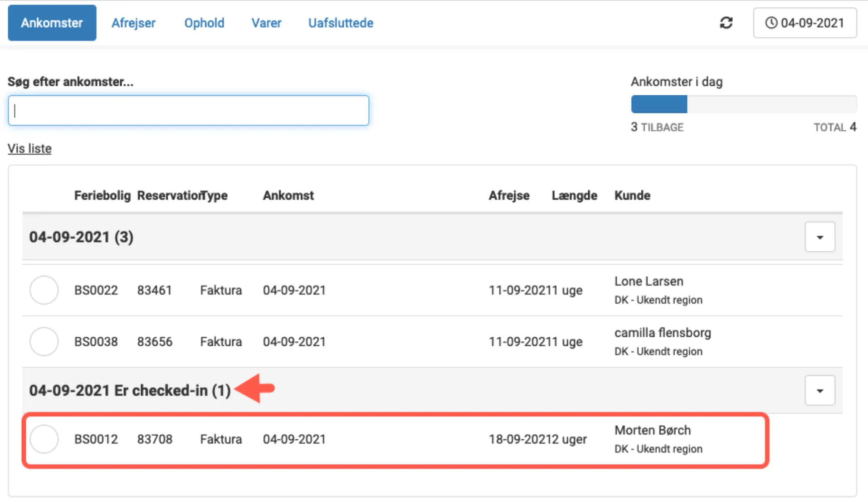Open the 04-09-2021 date picker button
The image size is (868, 502).
click(805, 23)
